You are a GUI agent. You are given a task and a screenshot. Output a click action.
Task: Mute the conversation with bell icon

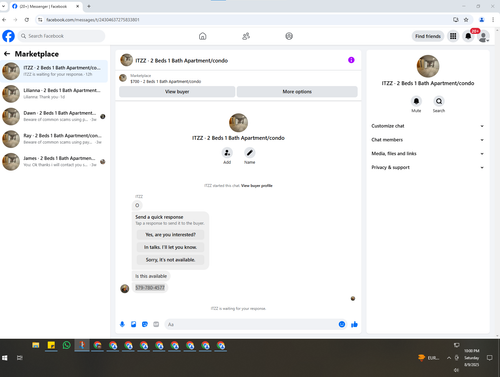coord(416,101)
